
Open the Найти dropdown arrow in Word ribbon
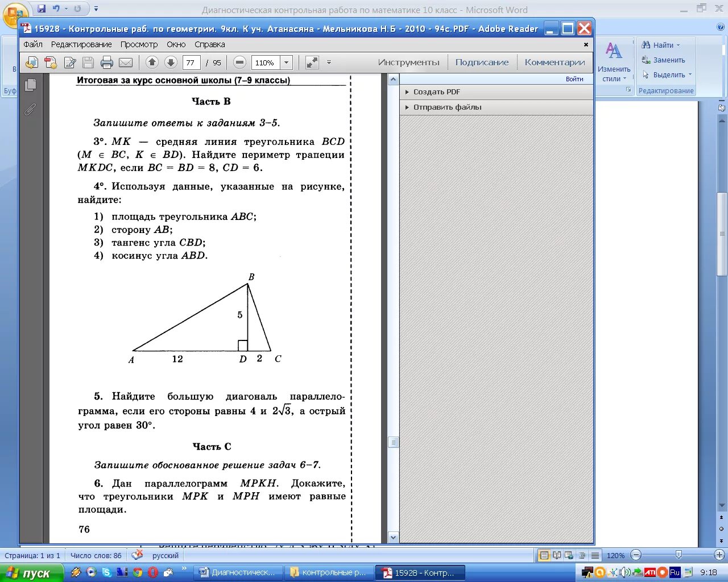679,45
